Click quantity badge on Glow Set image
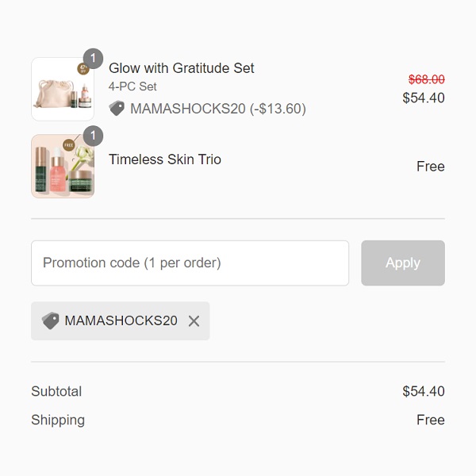476x476 pixels. (x=93, y=59)
